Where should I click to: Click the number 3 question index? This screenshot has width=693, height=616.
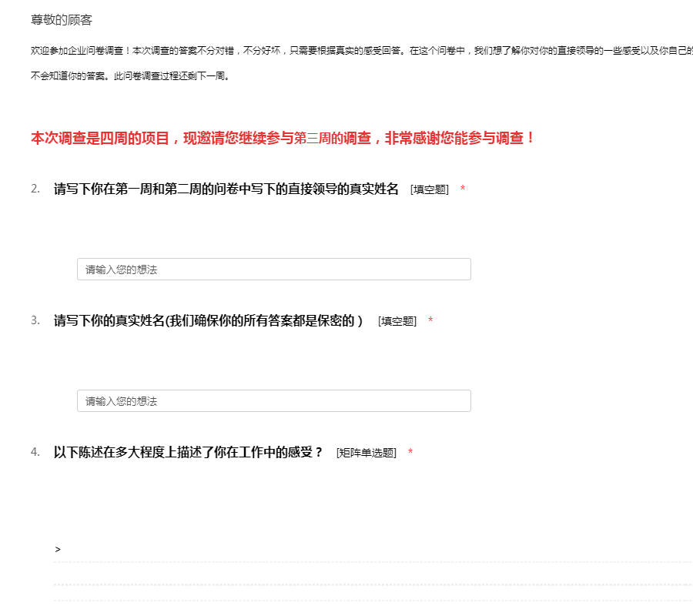pos(35,321)
